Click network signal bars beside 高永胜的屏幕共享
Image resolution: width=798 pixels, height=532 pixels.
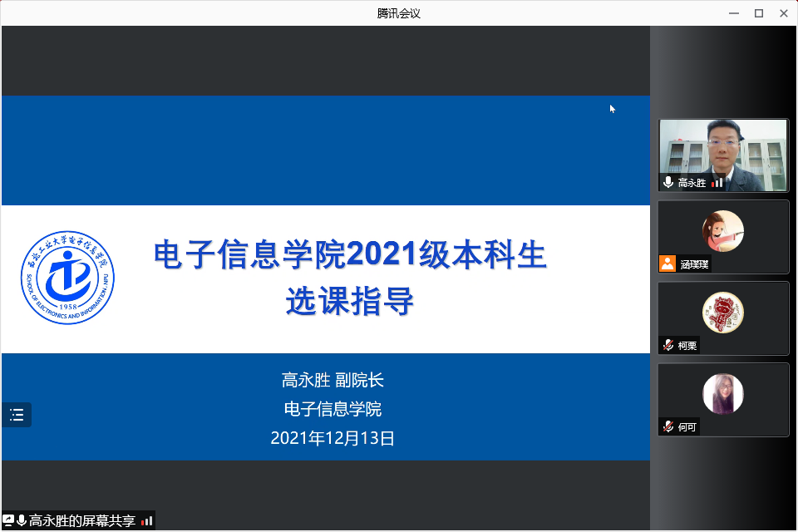(147, 521)
